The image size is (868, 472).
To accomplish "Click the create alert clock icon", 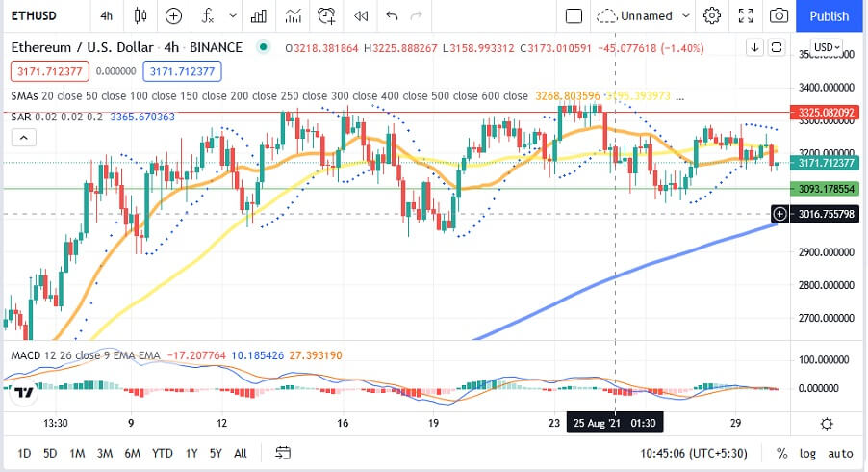I will pos(327,15).
